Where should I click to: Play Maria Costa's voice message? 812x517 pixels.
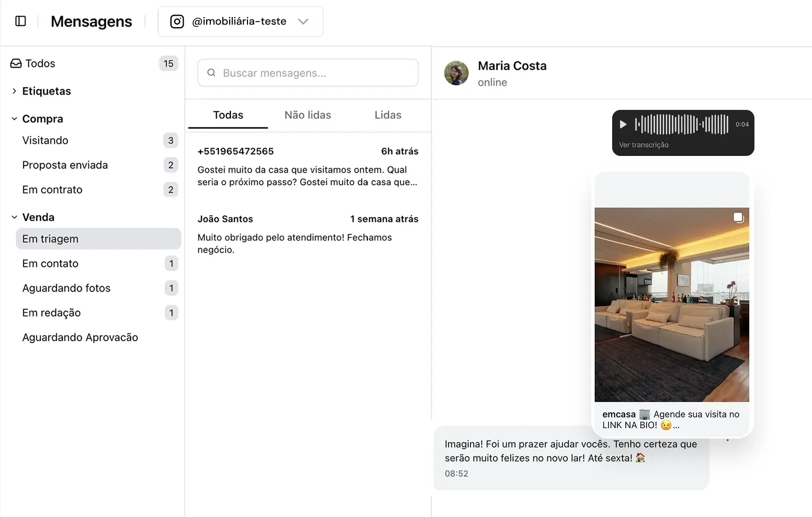pos(623,124)
